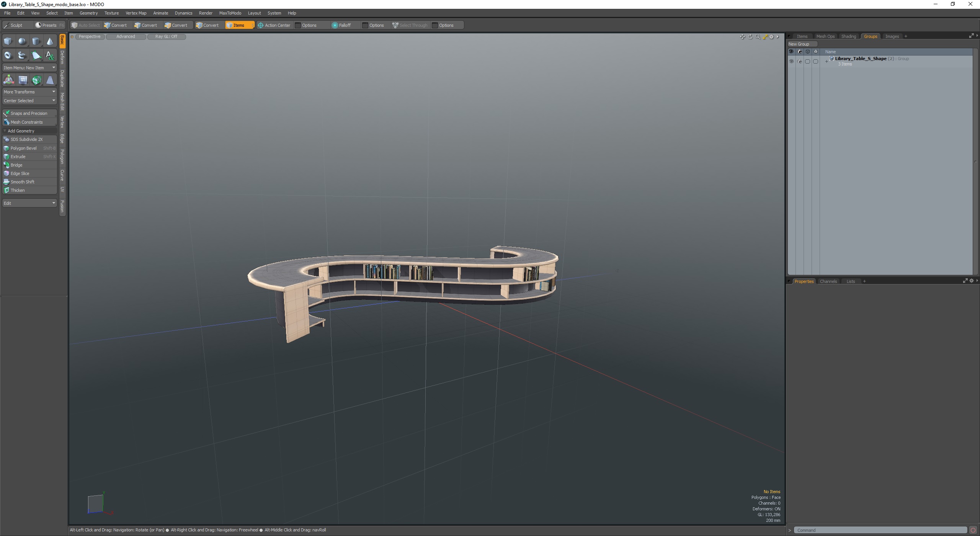Toggle third column checkbox for Library_Table_S_Shape
This screenshot has width=980, height=536.
tap(807, 61)
